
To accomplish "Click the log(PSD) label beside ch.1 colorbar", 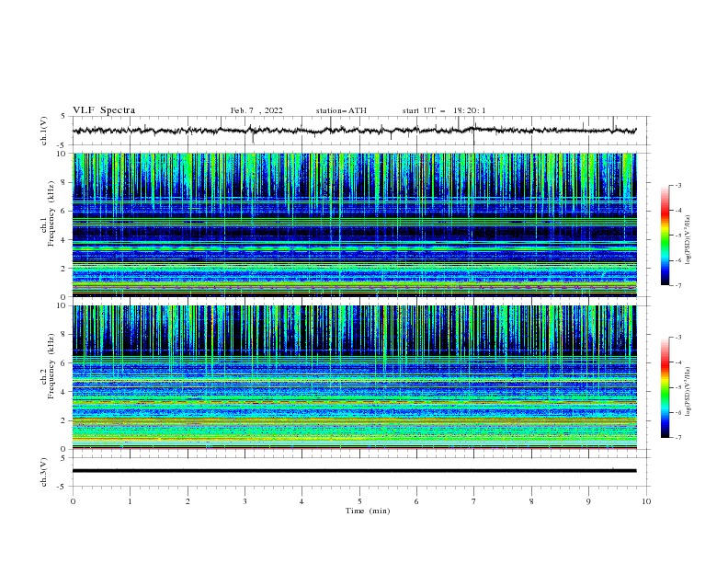I will click(x=688, y=240).
